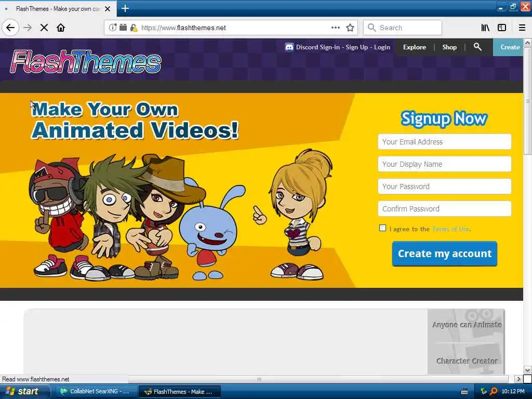Click the Sign Up link
532x399 pixels.
(x=356, y=47)
